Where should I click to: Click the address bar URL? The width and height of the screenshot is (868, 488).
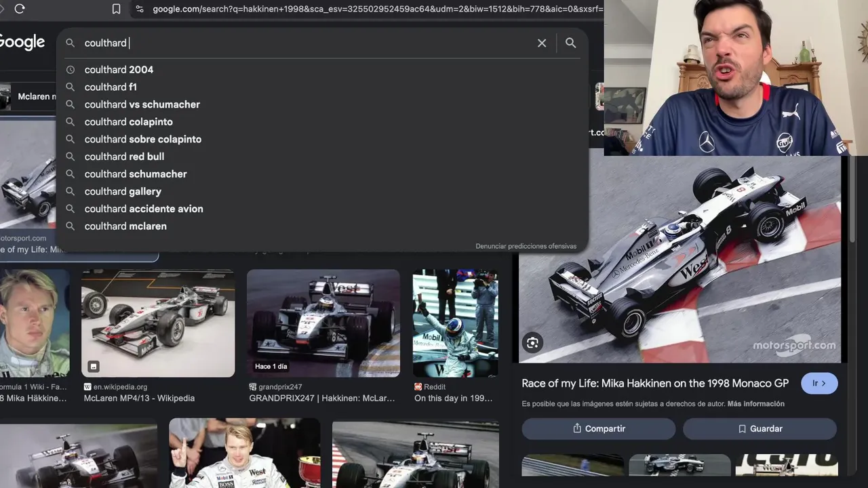click(x=377, y=9)
